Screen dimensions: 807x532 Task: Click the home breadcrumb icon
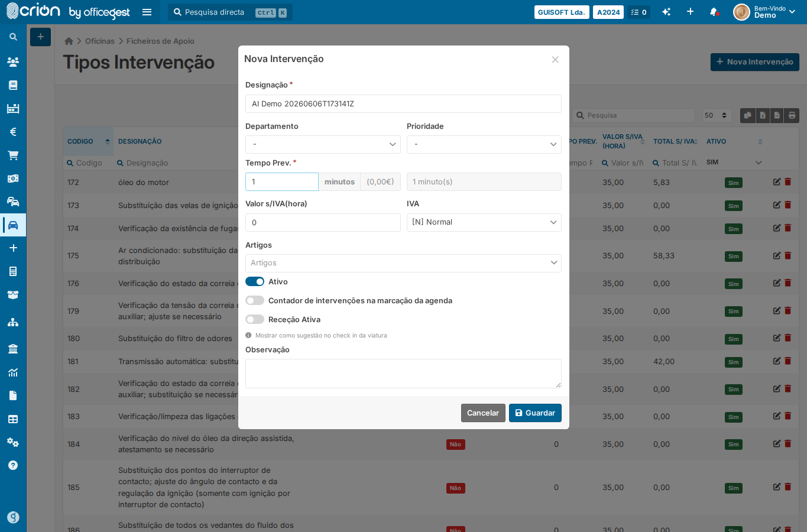tap(69, 41)
